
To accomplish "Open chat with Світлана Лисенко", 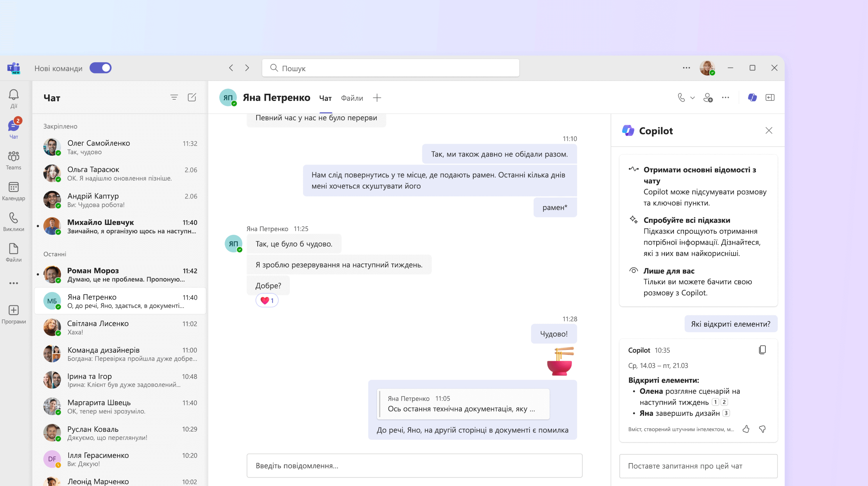I will (120, 327).
